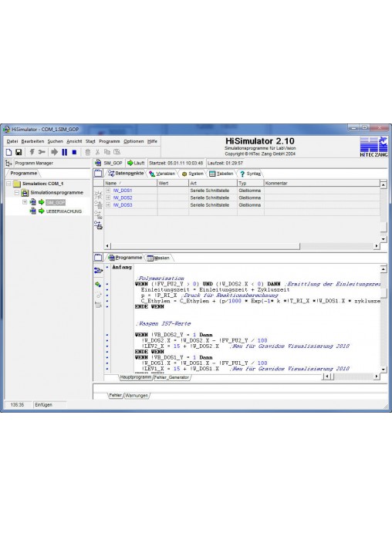
Task: Expand the SIM_GOP tree node
Action: point(25,202)
